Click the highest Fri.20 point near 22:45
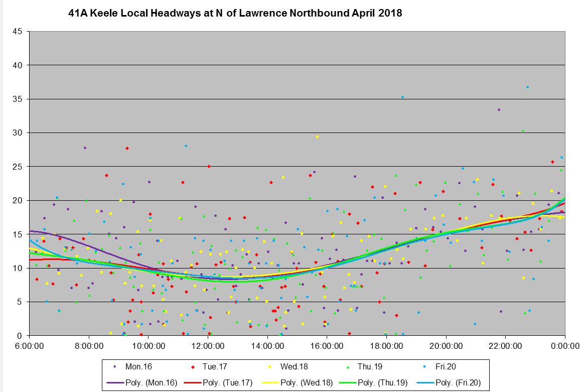The width and height of the screenshot is (581, 392). (527, 87)
